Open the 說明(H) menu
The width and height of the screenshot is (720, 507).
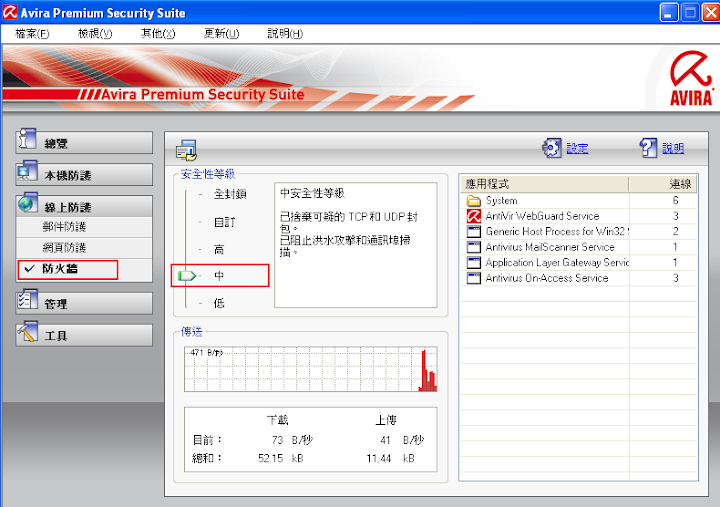pos(285,34)
